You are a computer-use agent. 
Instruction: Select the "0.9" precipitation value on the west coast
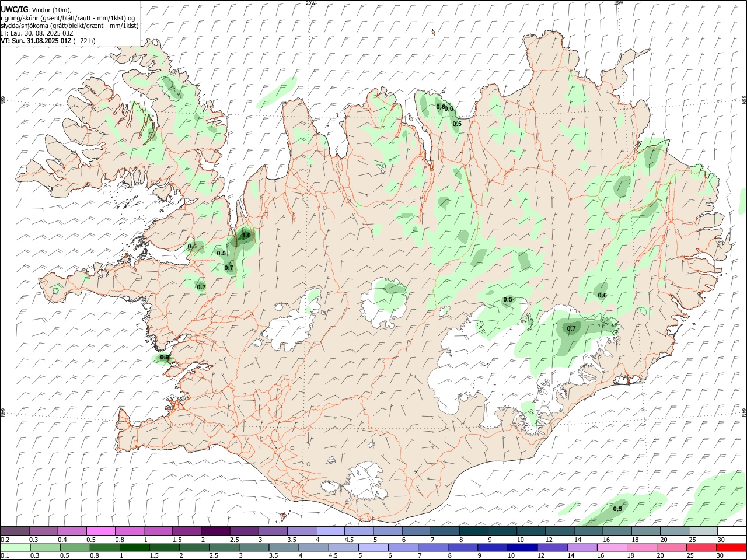(165, 358)
